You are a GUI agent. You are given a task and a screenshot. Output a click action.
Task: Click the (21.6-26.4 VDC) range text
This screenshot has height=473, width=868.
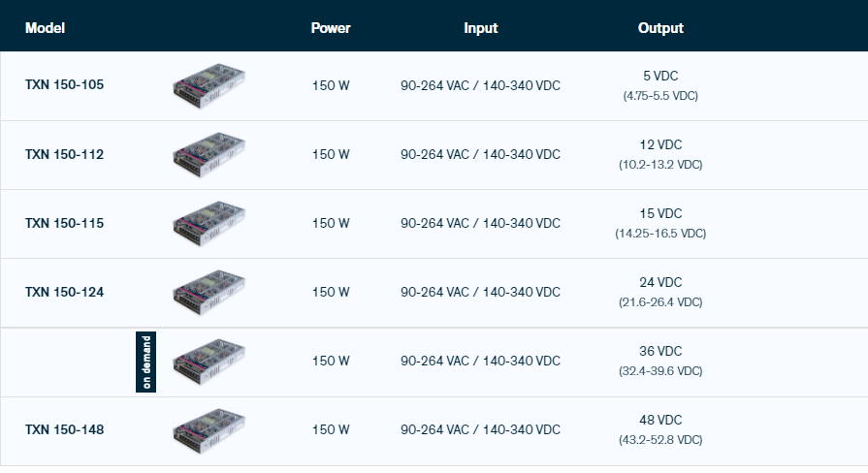click(x=660, y=302)
